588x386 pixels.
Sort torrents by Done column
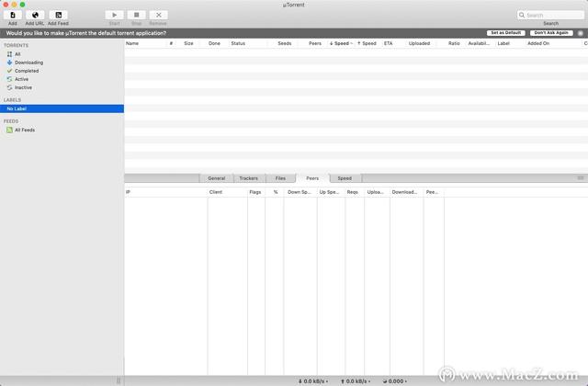[x=214, y=43]
